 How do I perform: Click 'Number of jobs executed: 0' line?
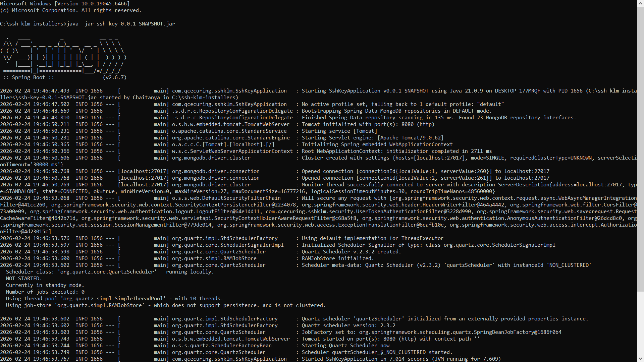pyautogui.click(x=45, y=292)
